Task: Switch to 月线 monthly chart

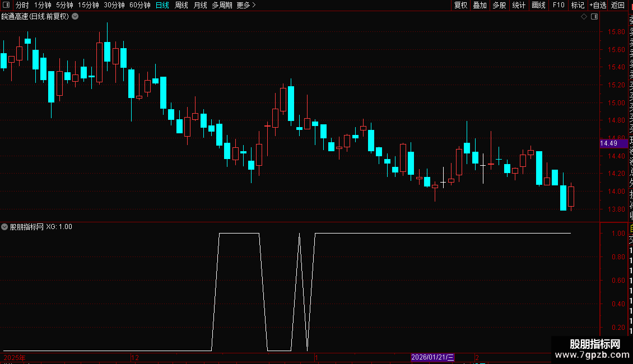Action: point(200,5)
